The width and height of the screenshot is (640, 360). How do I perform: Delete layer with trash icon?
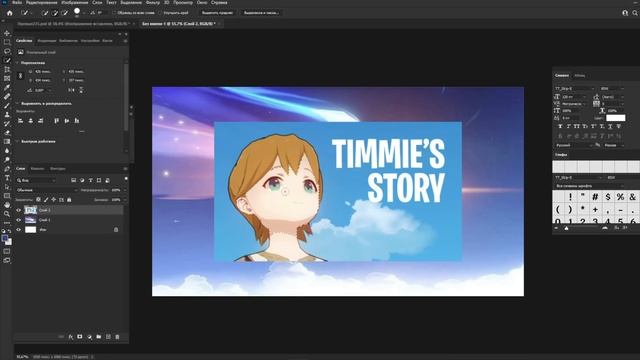tap(118, 337)
